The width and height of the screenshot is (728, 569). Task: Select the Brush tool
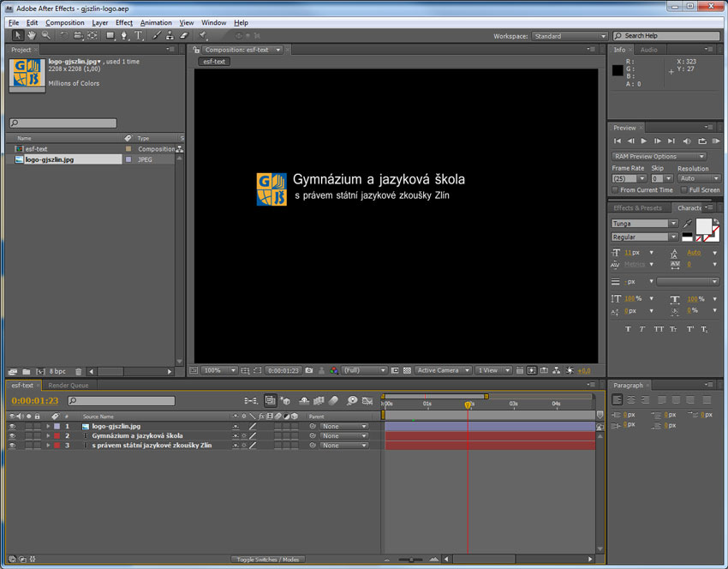point(157,35)
